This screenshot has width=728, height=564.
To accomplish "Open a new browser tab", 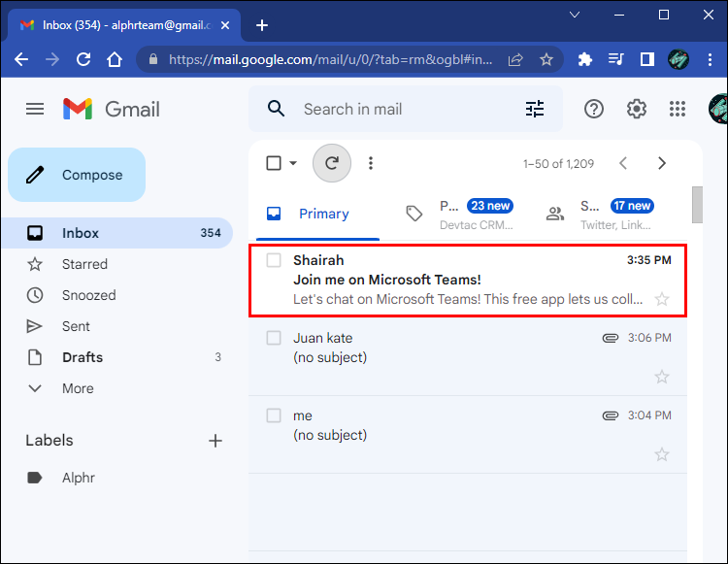I will (x=262, y=25).
